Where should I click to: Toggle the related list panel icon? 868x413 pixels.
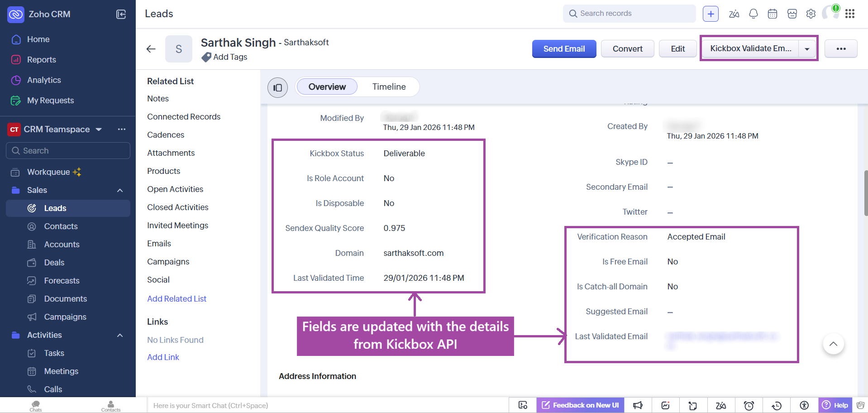(277, 87)
